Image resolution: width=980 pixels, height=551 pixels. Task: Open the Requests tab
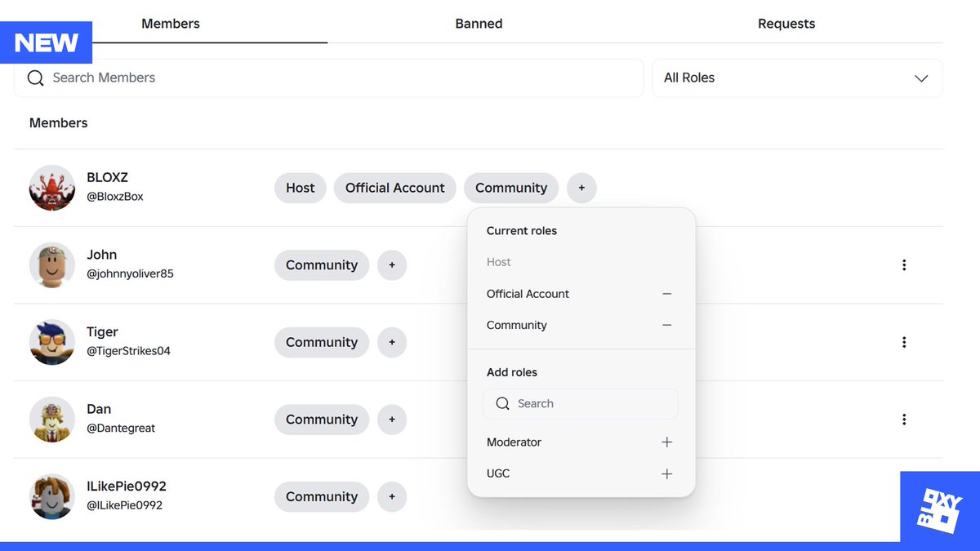(x=786, y=24)
